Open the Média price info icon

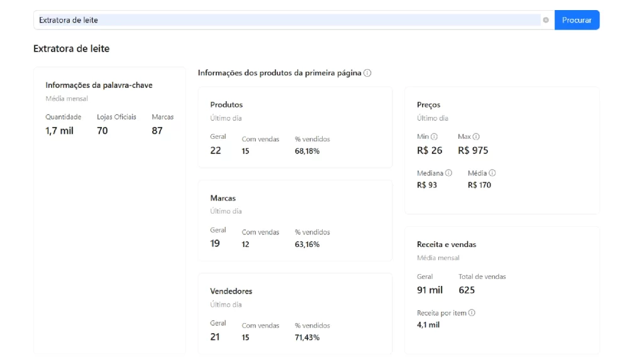(x=491, y=173)
